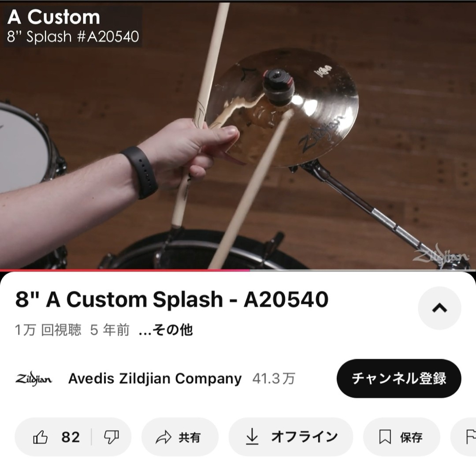476x476 pixels.
Task: Tap the bookmark save icon
Action: pos(385,437)
